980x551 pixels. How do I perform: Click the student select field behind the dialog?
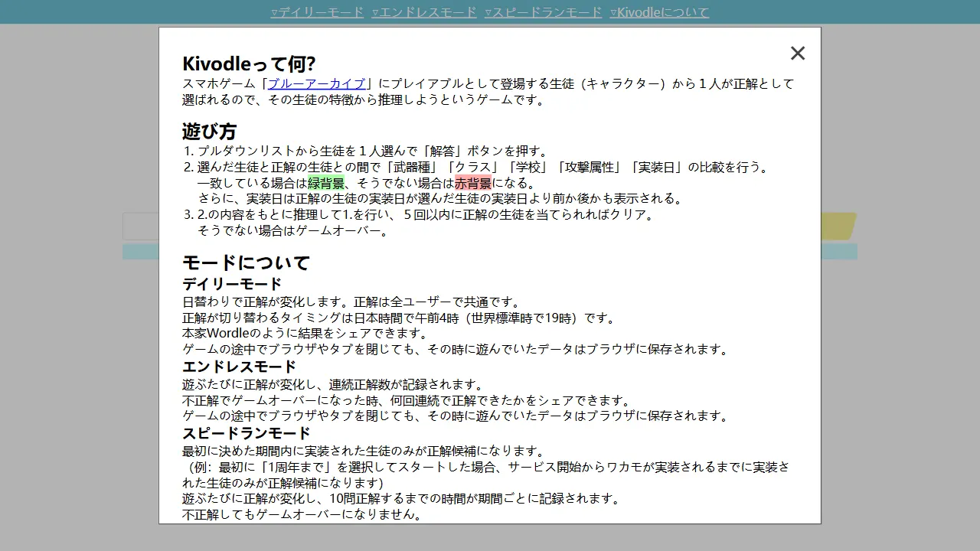[x=141, y=227]
